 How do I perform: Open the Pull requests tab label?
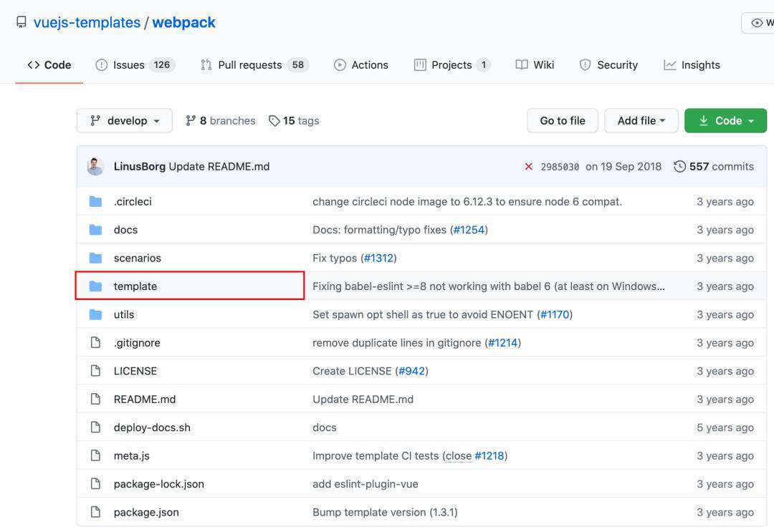250,65
